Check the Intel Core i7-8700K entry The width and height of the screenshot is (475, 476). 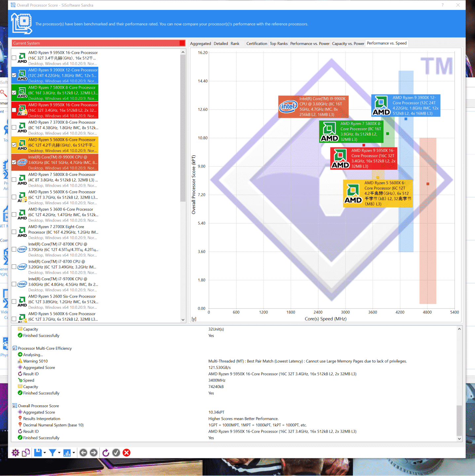[x=14, y=249]
